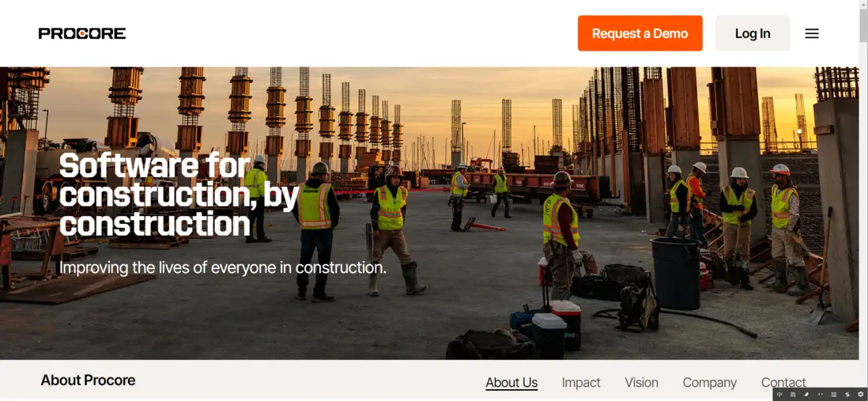Click the Procore logo
Screen dimensions: 868x401
coord(82,33)
